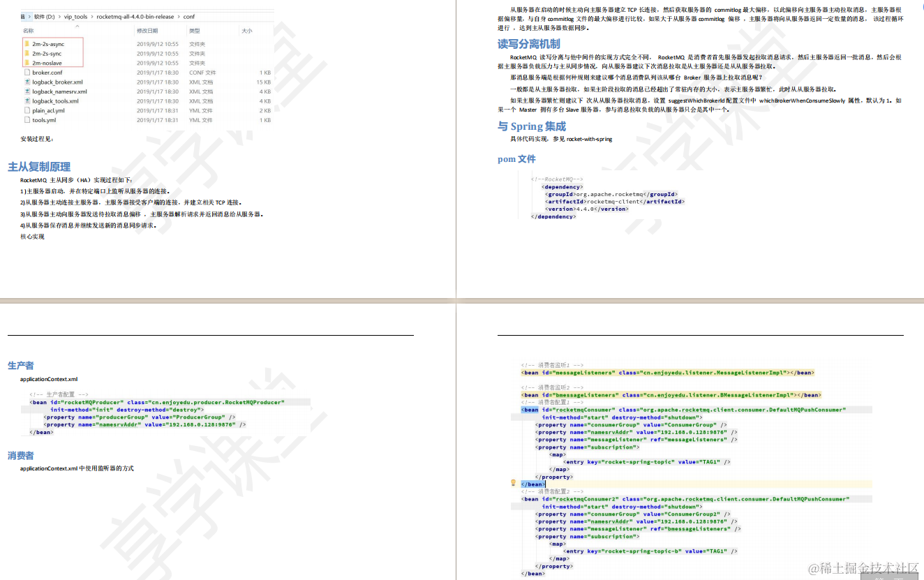Click the version 4.4.0 code line
Screen dimensions: 924x580
pos(587,209)
